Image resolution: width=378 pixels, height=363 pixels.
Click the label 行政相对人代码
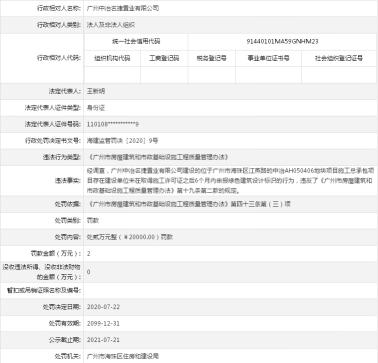coord(59,58)
